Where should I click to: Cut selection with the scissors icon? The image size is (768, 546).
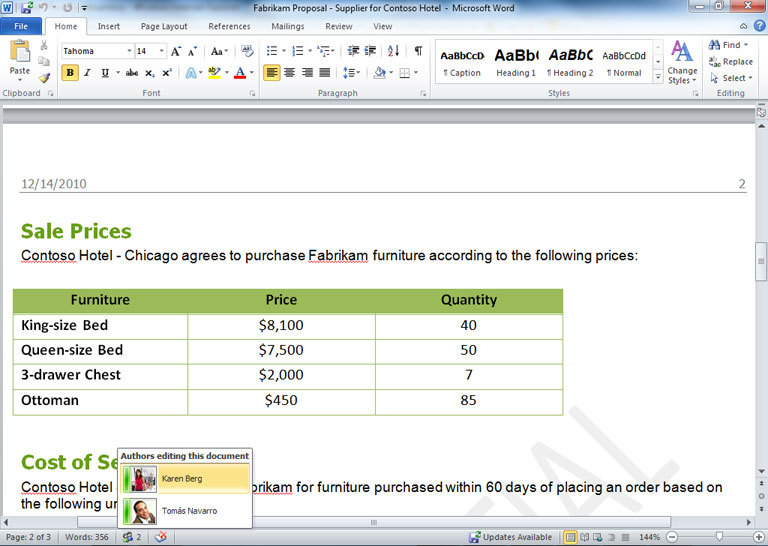pos(44,46)
